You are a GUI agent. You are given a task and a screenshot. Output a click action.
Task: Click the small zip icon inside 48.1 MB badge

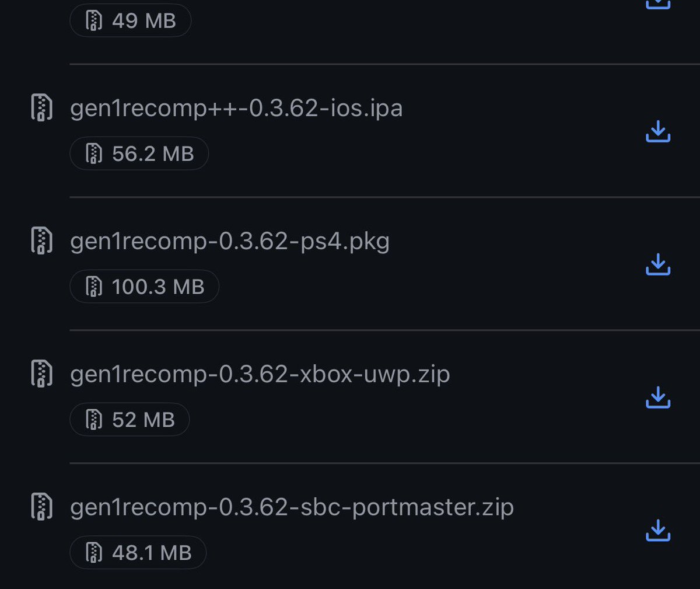[x=94, y=552]
